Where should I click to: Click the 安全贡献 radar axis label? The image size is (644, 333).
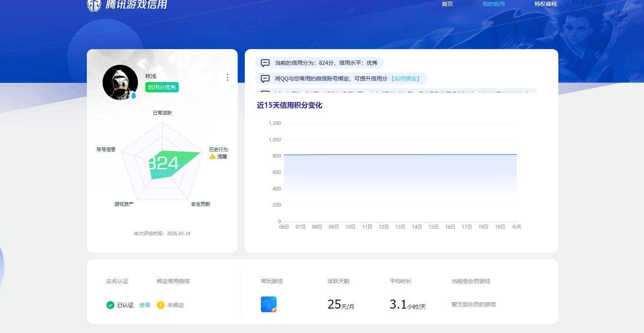(x=200, y=204)
